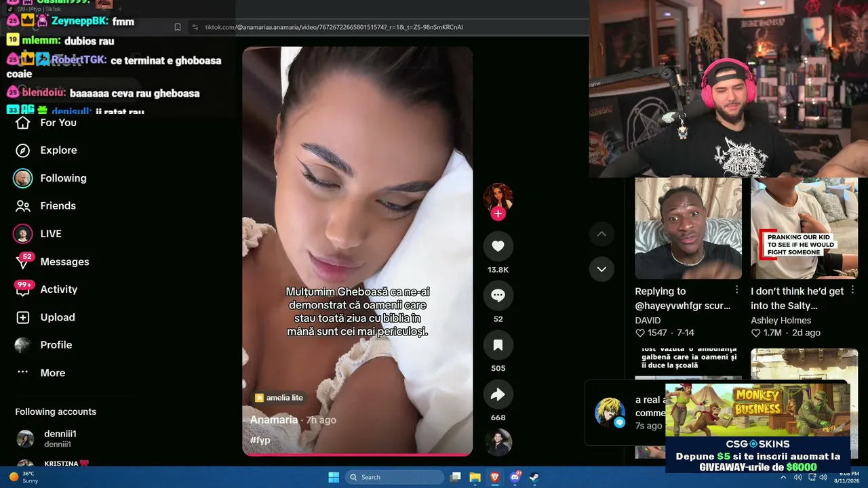The image size is (868, 488).
Task: Expand the hidden system tray icons
Action: (x=783, y=477)
